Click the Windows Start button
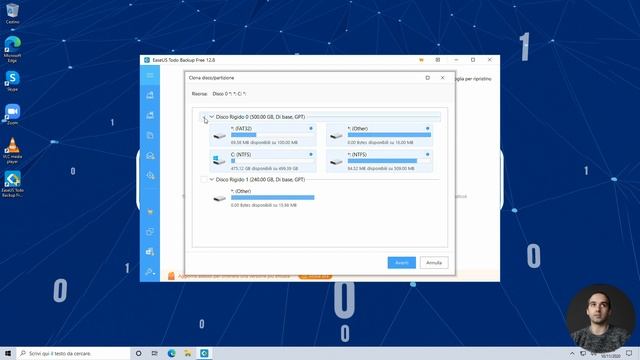 [8, 353]
